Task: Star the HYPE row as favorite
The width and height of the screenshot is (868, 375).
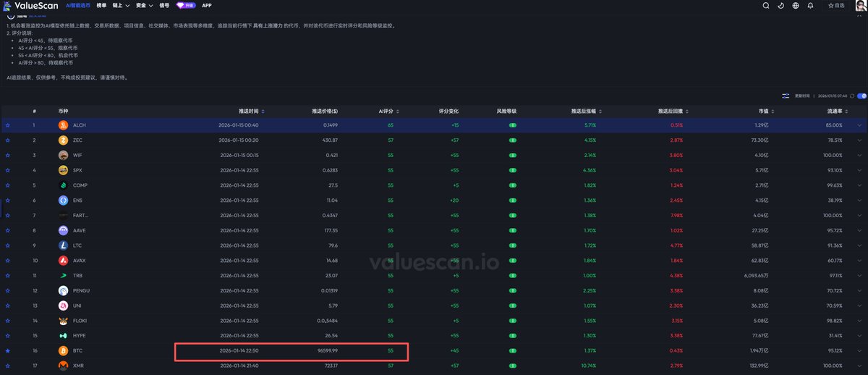Action: click(x=8, y=336)
